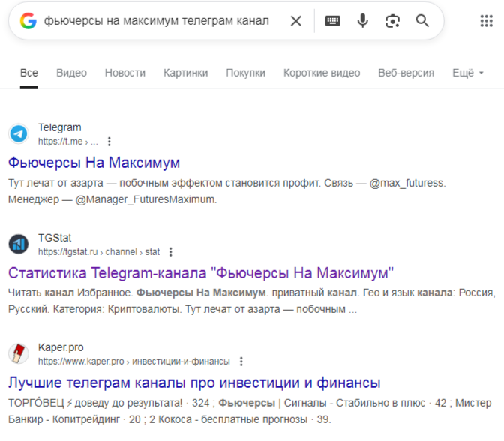504x441 pixels.
Task: Switch to the Короткие видео tab
Action: (x=322, y=73)
